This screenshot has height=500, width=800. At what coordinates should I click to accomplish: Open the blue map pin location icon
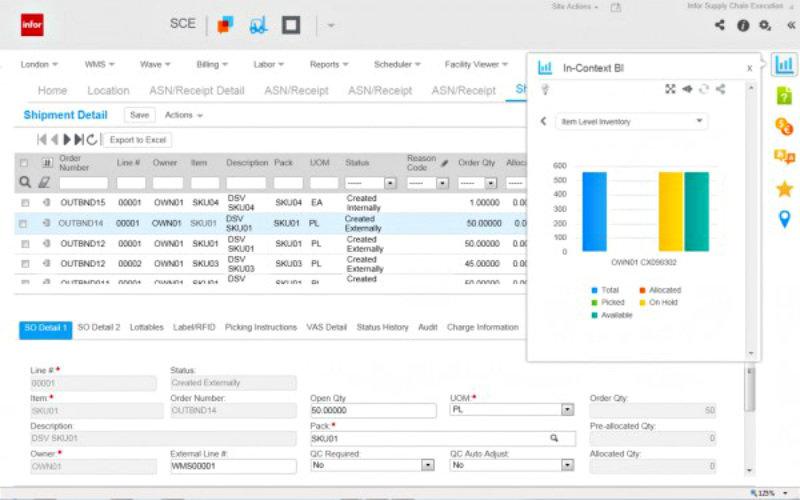click(x=785, y=219)
